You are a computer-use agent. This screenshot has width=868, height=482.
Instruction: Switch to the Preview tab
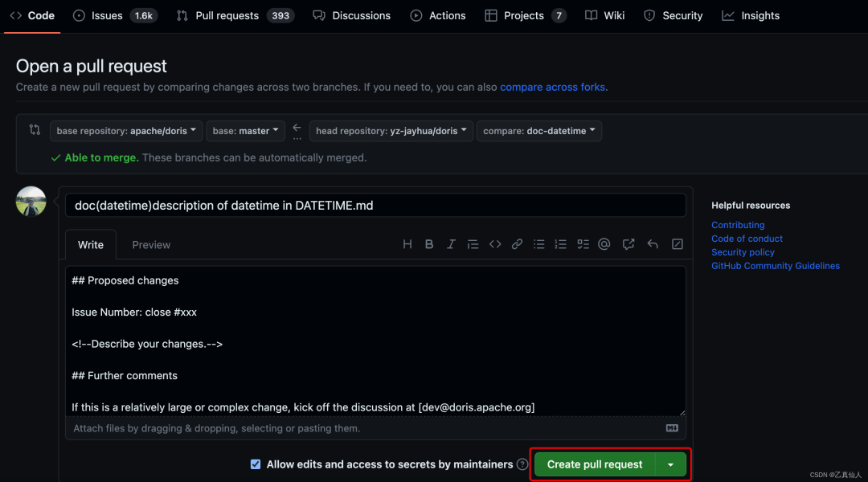click(151, 244)
